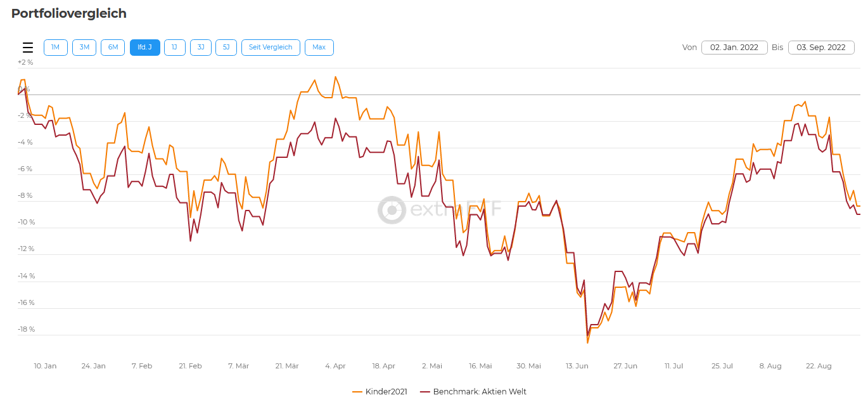
Task: Click the dark red Benchmark legend marker
Action: point(424,391)
